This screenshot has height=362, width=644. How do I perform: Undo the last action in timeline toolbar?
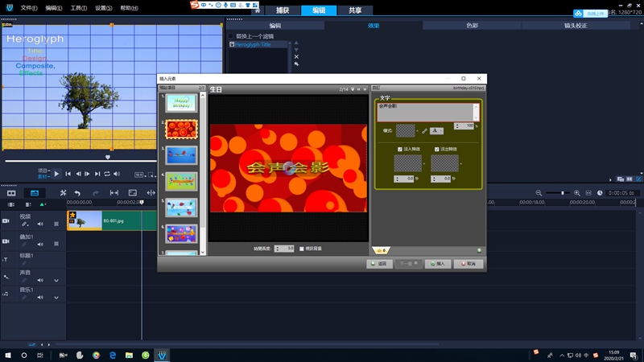[x=77, y=193]
